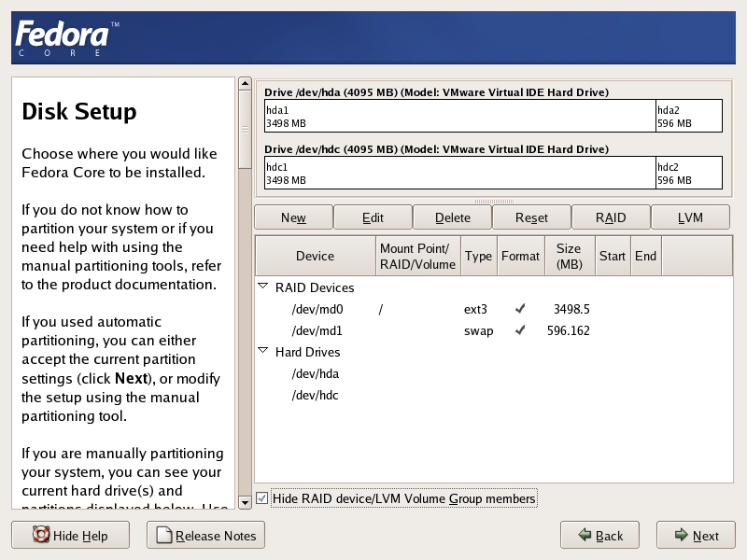747x560 pixels.
Task: Click the Delete partition button
Action: pyautogui.click(x=452, y=217)
